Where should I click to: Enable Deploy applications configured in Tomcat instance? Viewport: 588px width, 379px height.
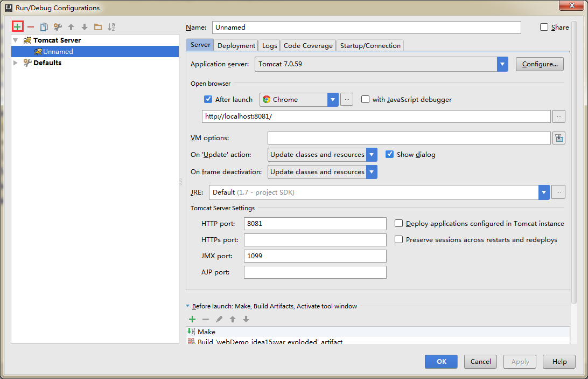[x=398, y=224]
